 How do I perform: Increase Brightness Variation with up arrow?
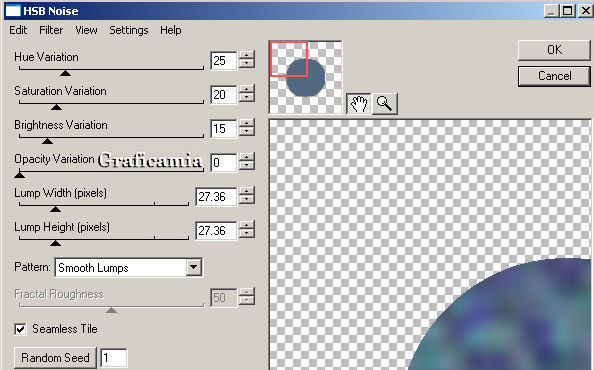(247, 123)
